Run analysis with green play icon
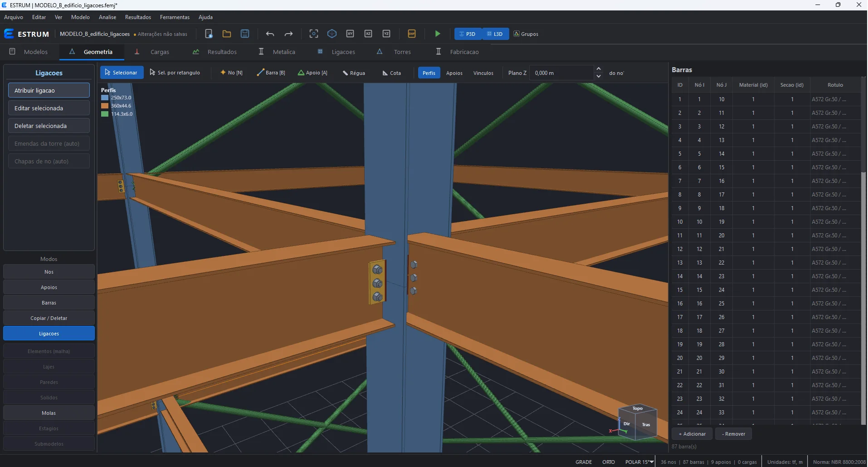 coord(438,34)
